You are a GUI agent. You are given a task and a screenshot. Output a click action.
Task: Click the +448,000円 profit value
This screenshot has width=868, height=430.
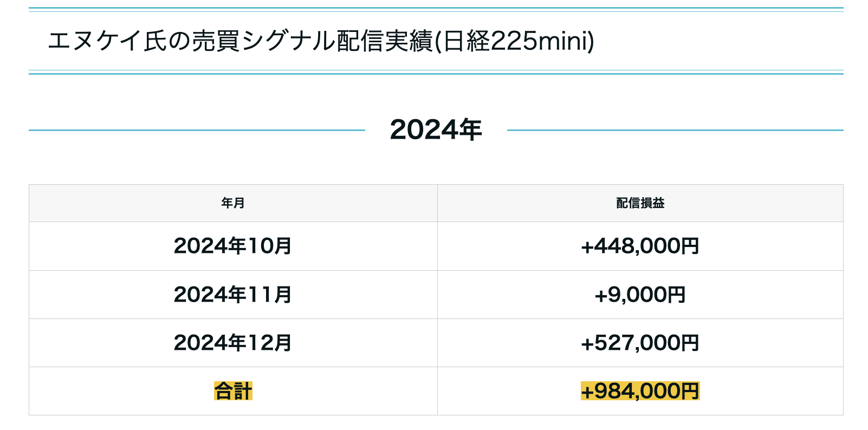pyautogui.click(x=640, y=246)
